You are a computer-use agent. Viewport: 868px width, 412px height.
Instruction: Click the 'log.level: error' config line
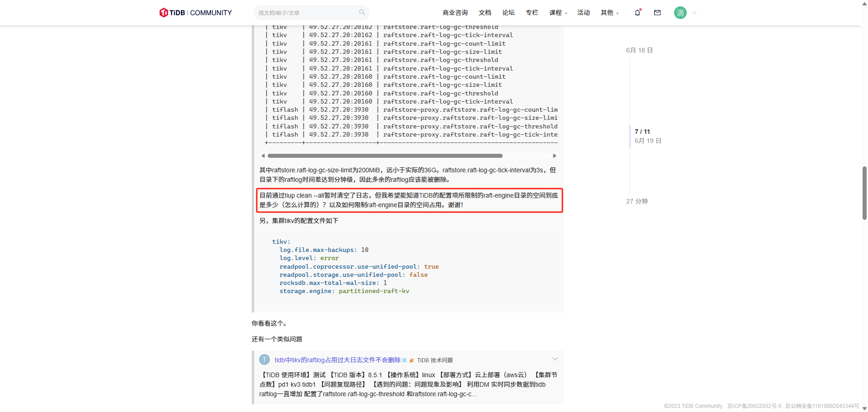pos(309,258)
